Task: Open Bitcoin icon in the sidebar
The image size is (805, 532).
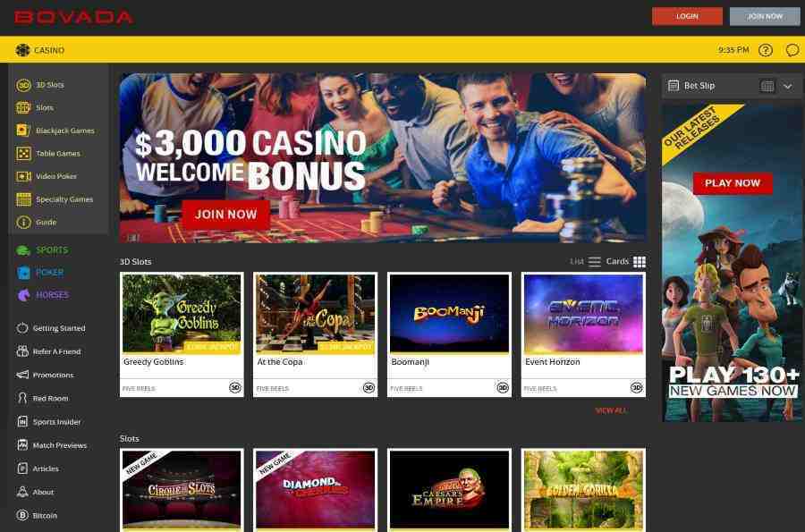Action: pos(22,515)
